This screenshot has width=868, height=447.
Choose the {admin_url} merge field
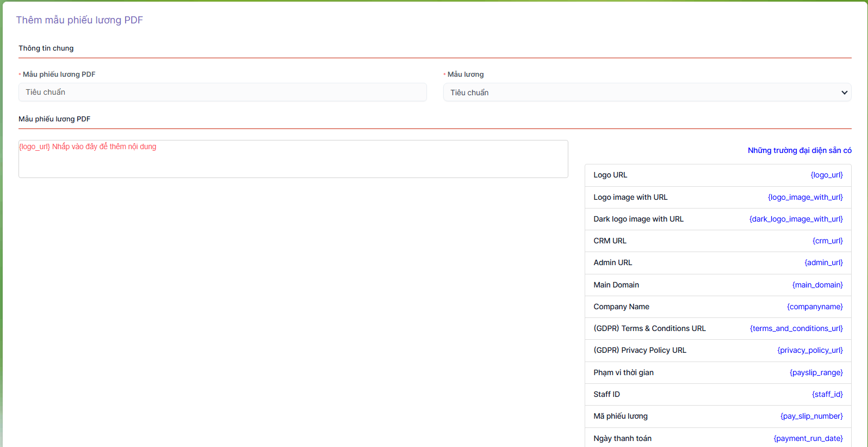click(x=823, y=262)
